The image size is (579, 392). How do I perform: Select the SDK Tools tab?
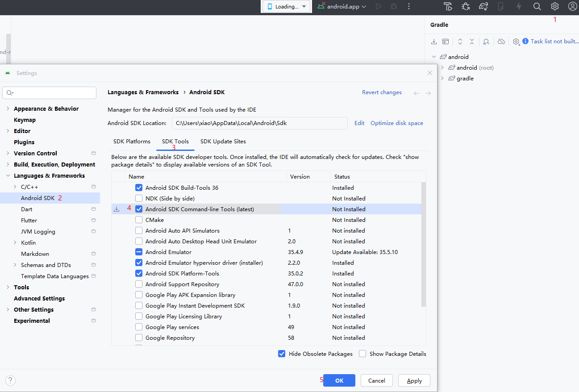pyautogui.click(x=175, y=141)
